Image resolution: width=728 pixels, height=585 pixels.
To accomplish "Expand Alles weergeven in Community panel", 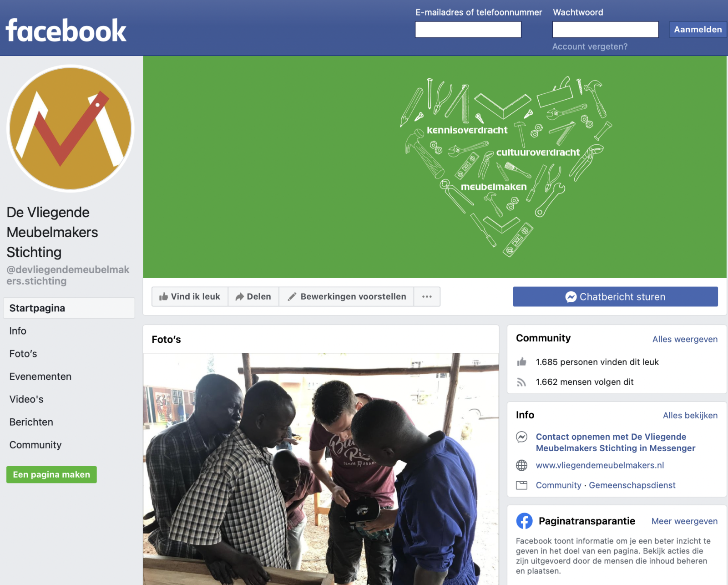I will pos(685,339).
